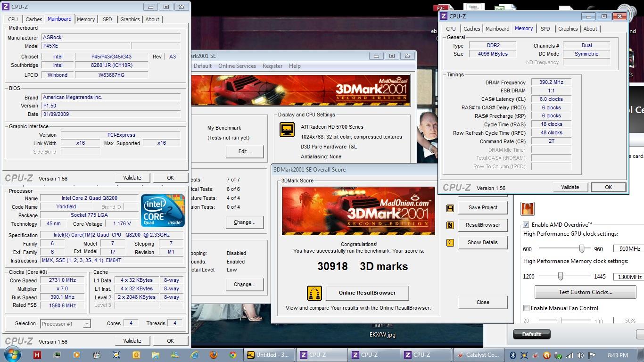Open the Action Center flag tray icon
644x362 pixels.
[592, 355]
